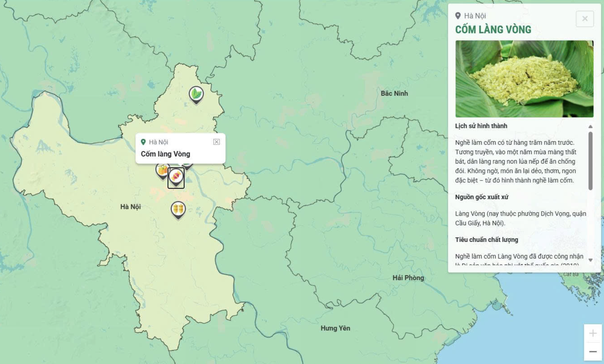Viewport: 604px width, 364px height.
Task: Click the orange fruit map marker
Action: click(162, 171)
